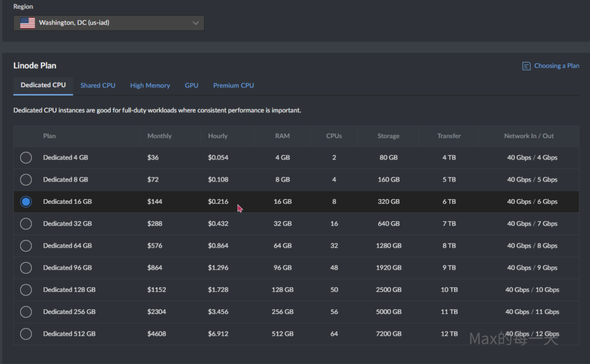The image size is (590, 364).
Task: Open the Choosing a Plan link
Action: 557,66
